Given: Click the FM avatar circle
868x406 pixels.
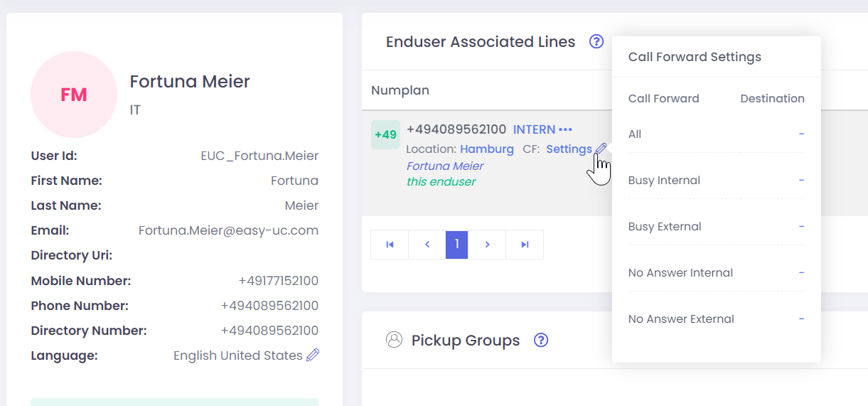Looking at the screenshot, I should [x=74, y=95].
